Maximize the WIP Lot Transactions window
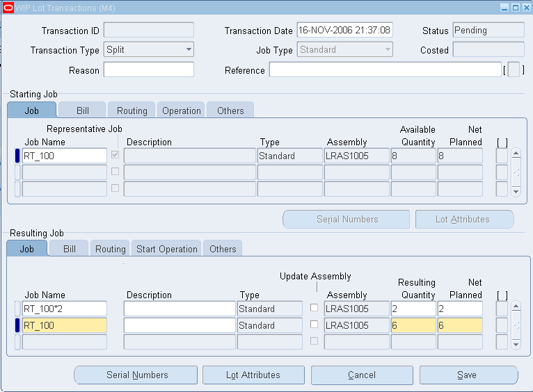 click(x=516, y=8)
